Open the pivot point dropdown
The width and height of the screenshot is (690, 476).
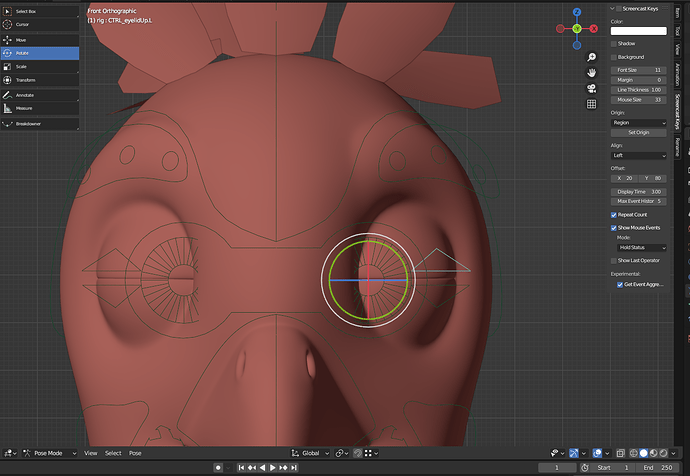(x=341, y=453)
